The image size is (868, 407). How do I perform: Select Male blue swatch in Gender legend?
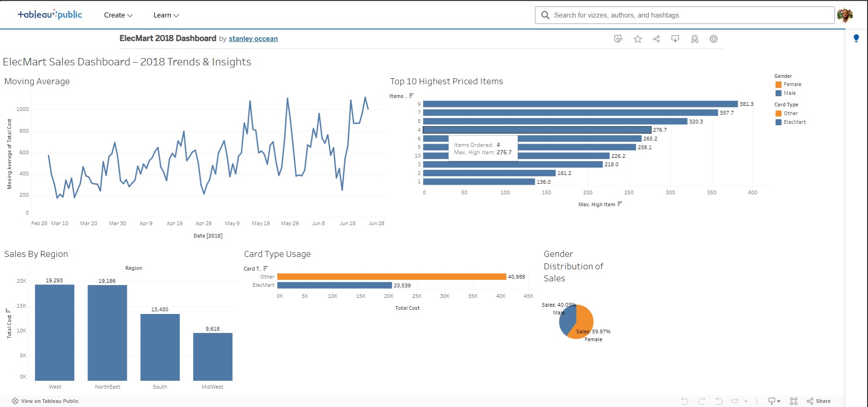(778, 93)
